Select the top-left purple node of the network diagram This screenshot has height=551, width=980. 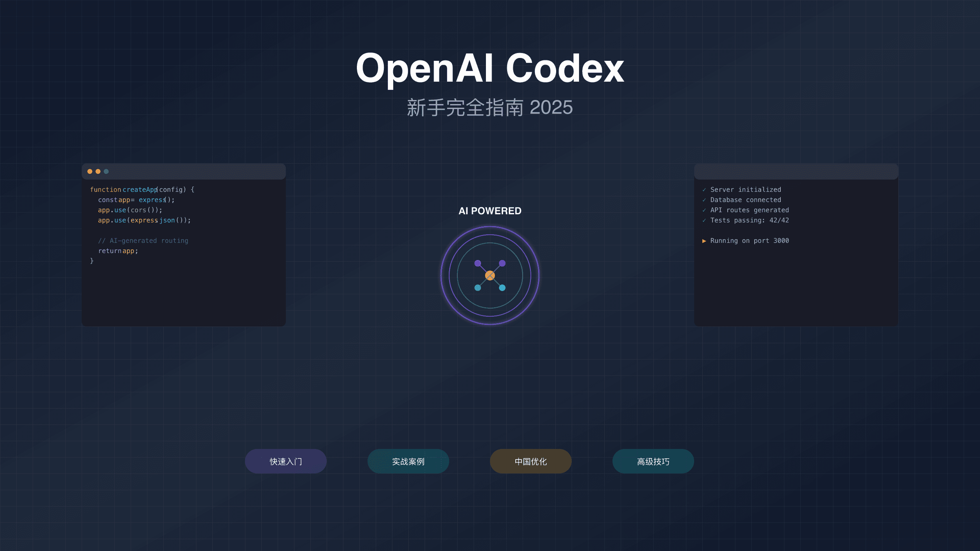(x=477, y=263)
